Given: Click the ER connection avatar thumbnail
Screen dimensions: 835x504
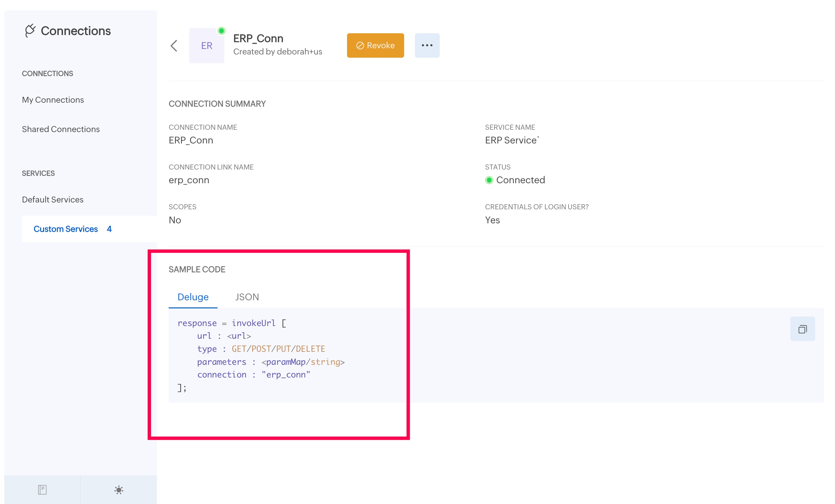Looking at the screenshot, I should tap(206, 46).
